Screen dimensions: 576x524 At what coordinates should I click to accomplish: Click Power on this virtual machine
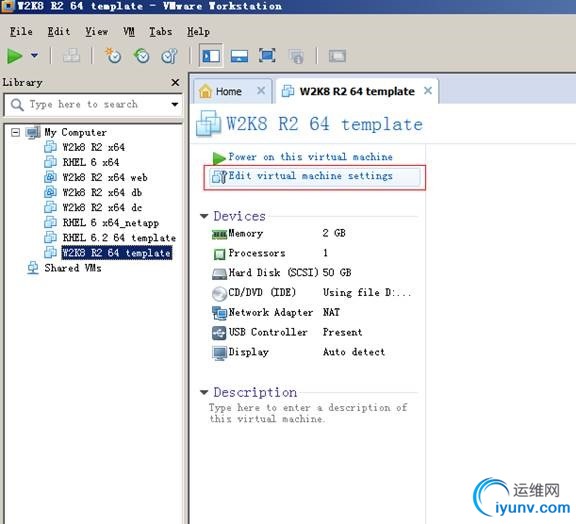[310, 157]
